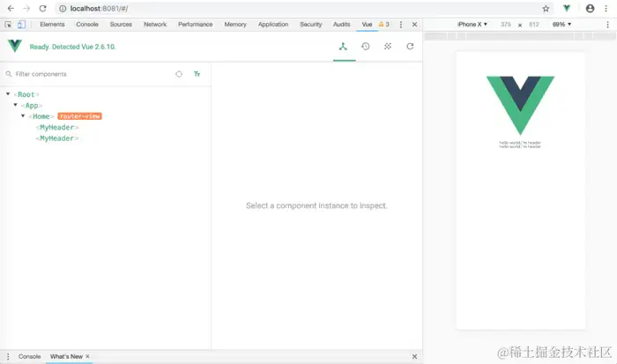The image size is (617, 364).
Task: Open the Security tab
Action: click(311, 25)
